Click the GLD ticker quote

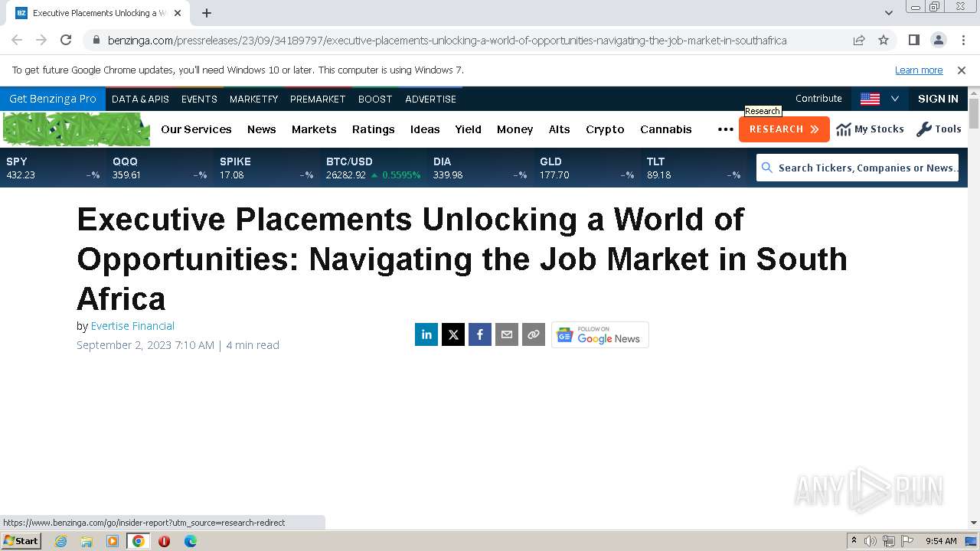tap(587, 168)
